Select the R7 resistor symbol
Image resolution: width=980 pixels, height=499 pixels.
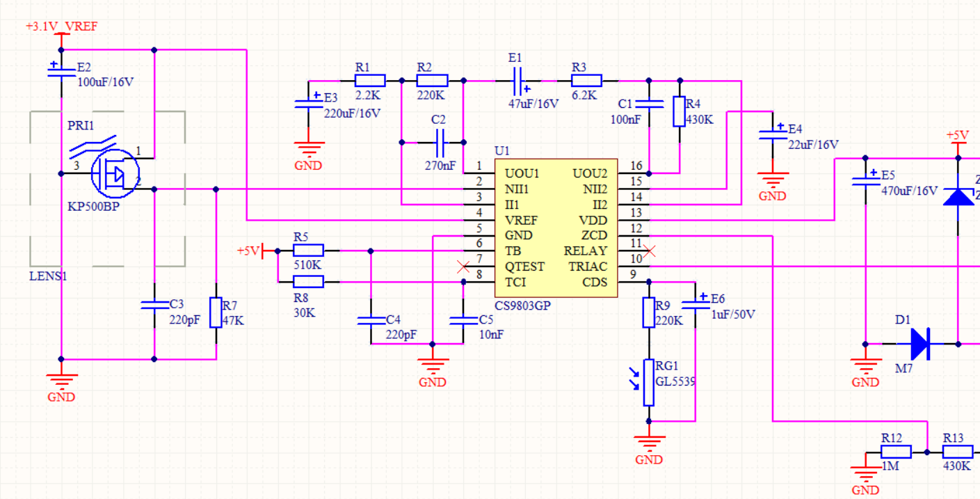click(x=216, y=312)
